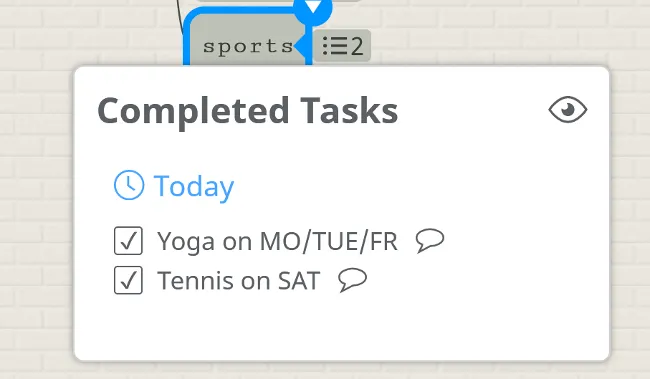Image resolution: width=650 pixels, height=379 pixels.
Task: Click the connector line left of sports
Action: click(179, 17)
